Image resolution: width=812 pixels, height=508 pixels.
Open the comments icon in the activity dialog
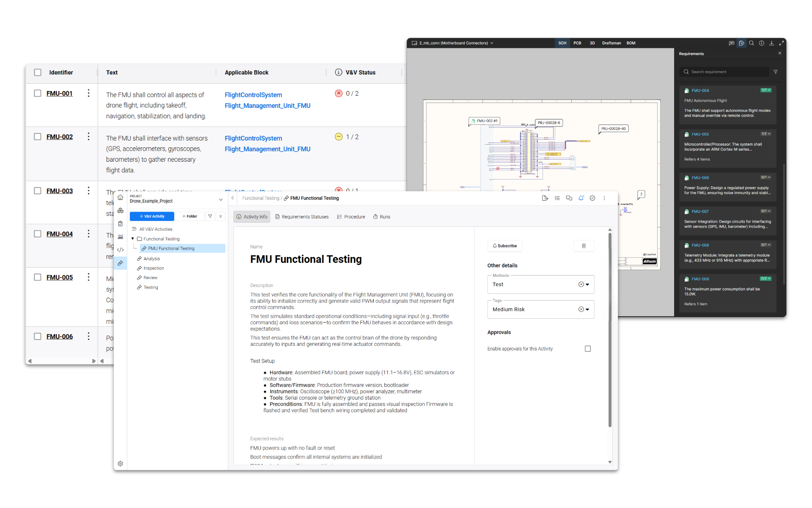pyautogui.click(x=569, y=198)
